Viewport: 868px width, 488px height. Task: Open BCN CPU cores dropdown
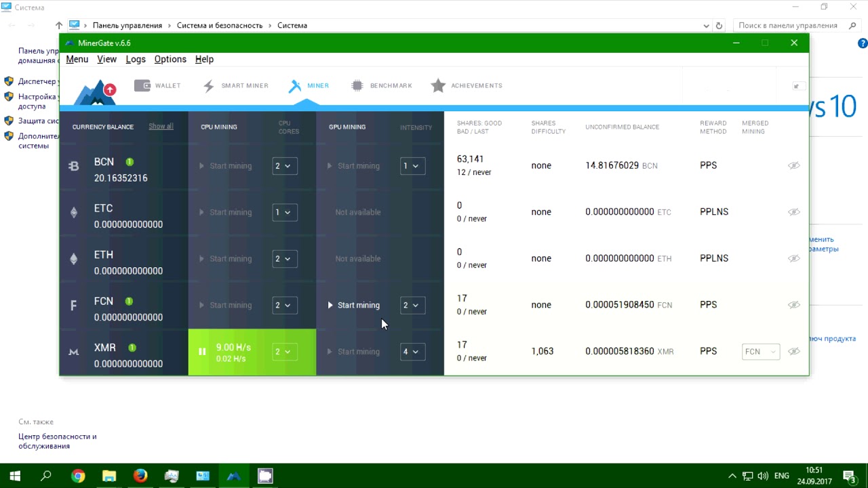(x=284, y=166)
